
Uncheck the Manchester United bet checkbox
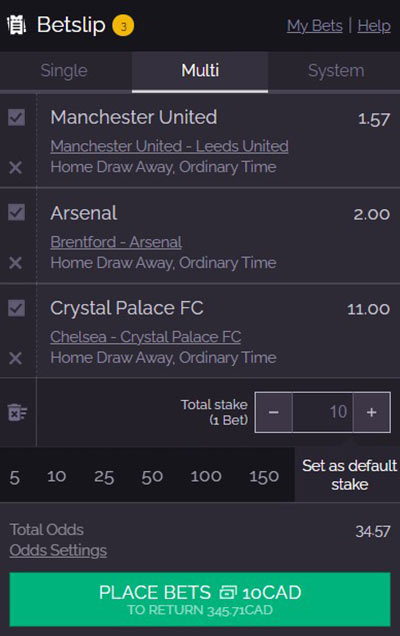pyautogui.click(x=16, y=118)
